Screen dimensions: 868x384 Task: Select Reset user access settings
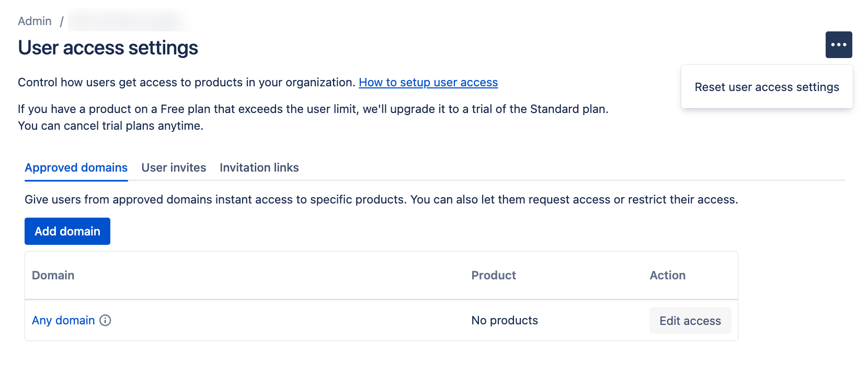coord(767,87)
